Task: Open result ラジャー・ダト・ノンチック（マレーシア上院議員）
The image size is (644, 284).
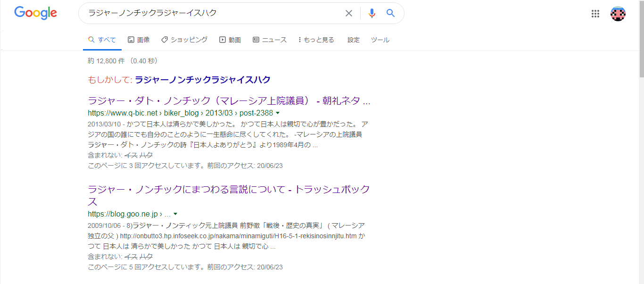Action: [229, 100]
